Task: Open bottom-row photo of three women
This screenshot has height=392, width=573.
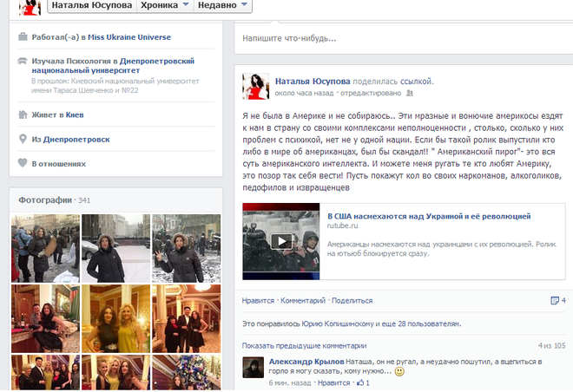Action: click(x=115, y=372)
